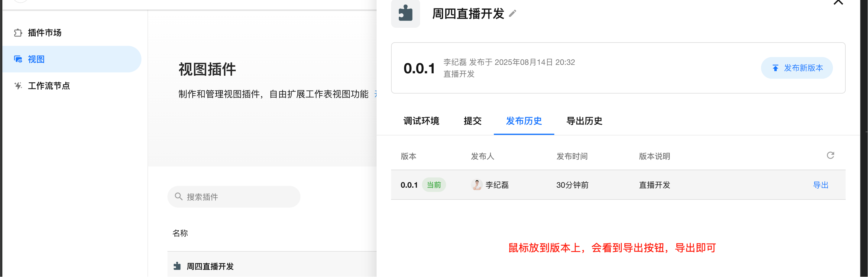Click 李纪磊 name in history row
Screen dimensions: 868x277
[497, 185]
